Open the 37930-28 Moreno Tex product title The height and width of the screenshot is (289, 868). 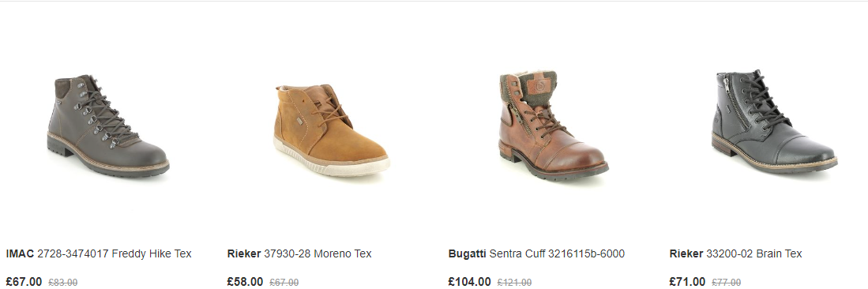pyautogui.click(x=318, y=254)
